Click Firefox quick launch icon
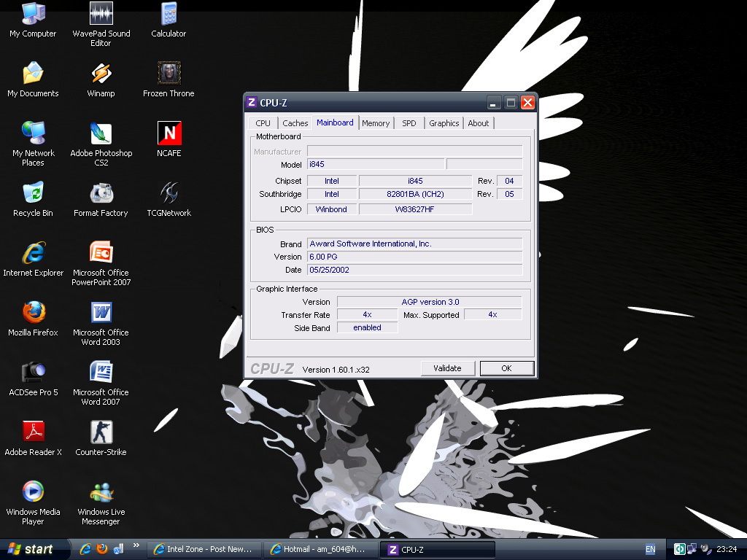 coord(101,549)
